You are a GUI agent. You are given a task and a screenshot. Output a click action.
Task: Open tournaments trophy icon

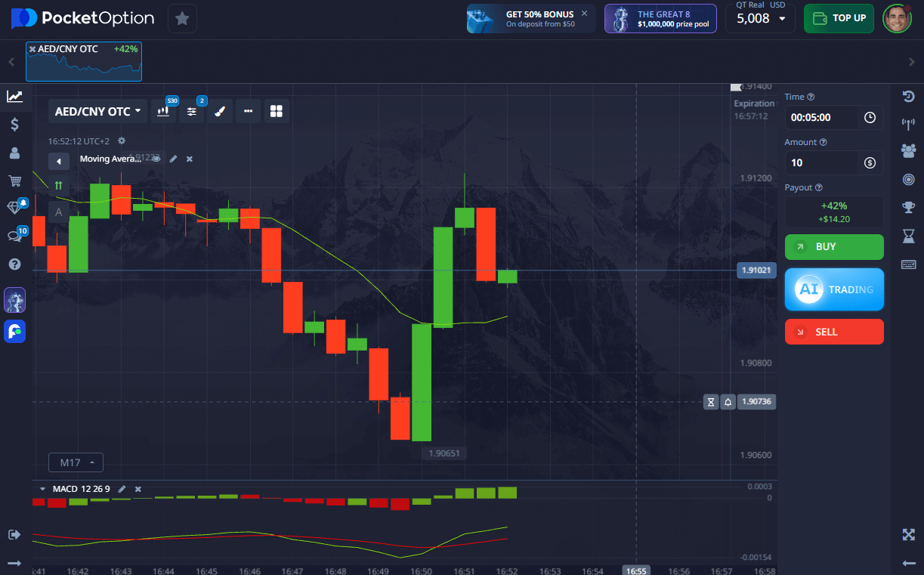tap(908, 207)
